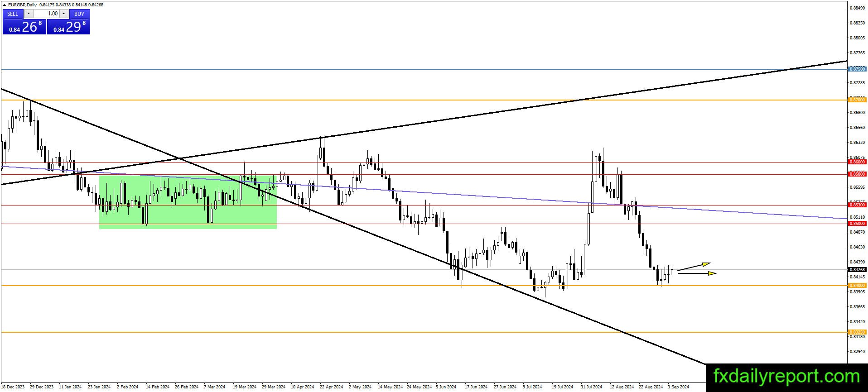This screenshot has height=392, width=868.
Task: Click the 0.85595 price axis value
Action: 857,187
